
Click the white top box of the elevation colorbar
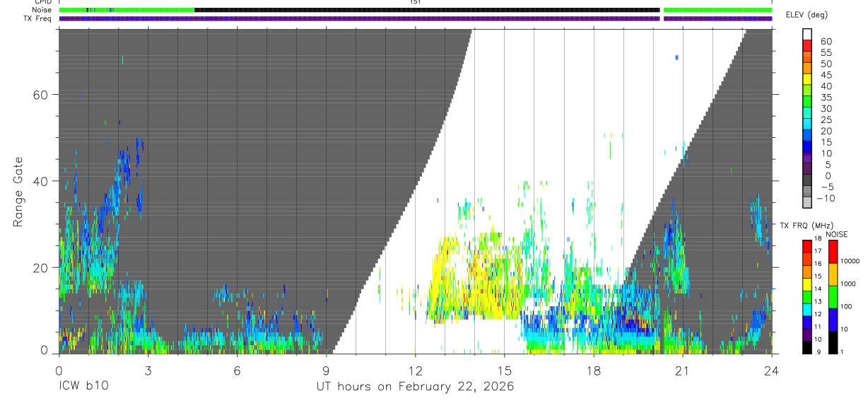[808, 34]
